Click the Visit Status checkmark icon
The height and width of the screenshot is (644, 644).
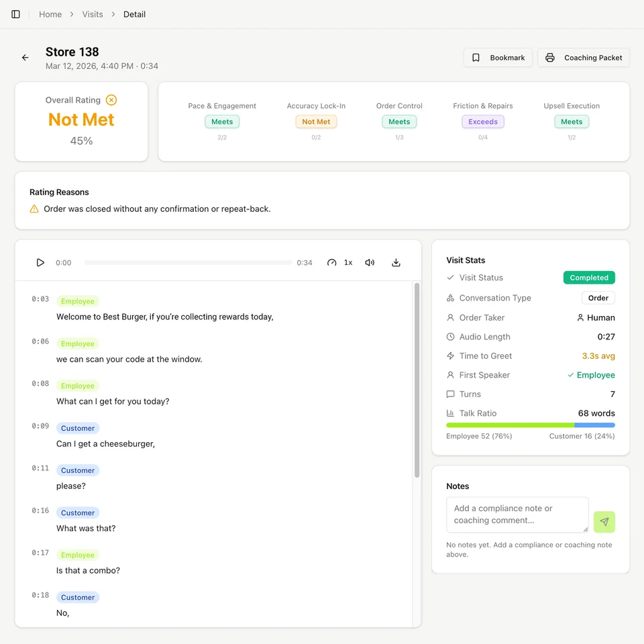(x=450, y=278)
